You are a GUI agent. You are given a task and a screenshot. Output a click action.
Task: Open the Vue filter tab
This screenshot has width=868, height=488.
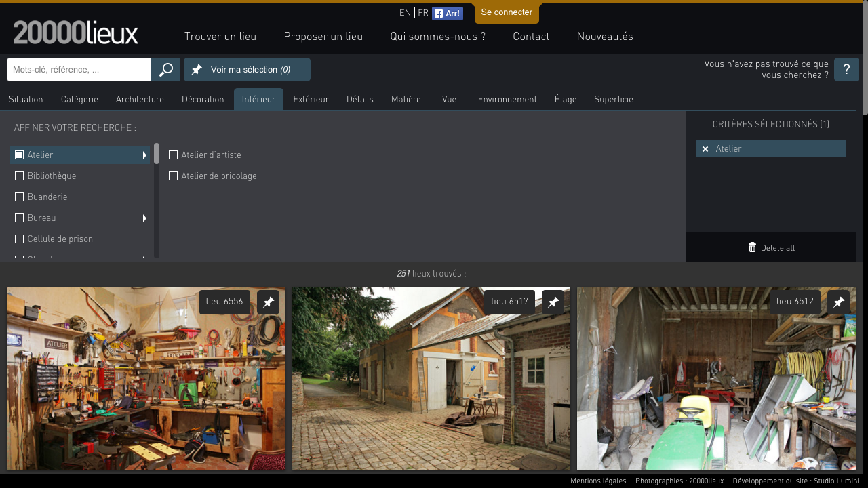pos(449,100)
